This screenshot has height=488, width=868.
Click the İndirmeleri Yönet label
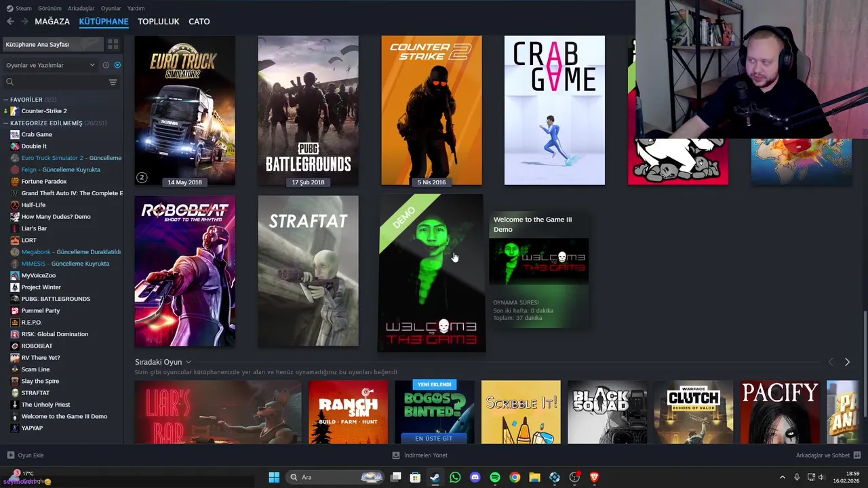(x=426, y=455)
